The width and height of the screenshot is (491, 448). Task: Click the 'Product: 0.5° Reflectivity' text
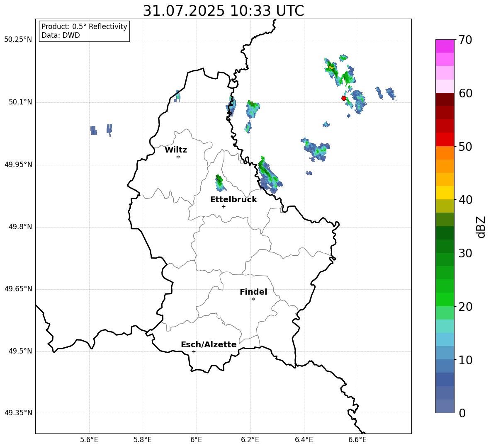pyautogui.click(x=84, y=27)
